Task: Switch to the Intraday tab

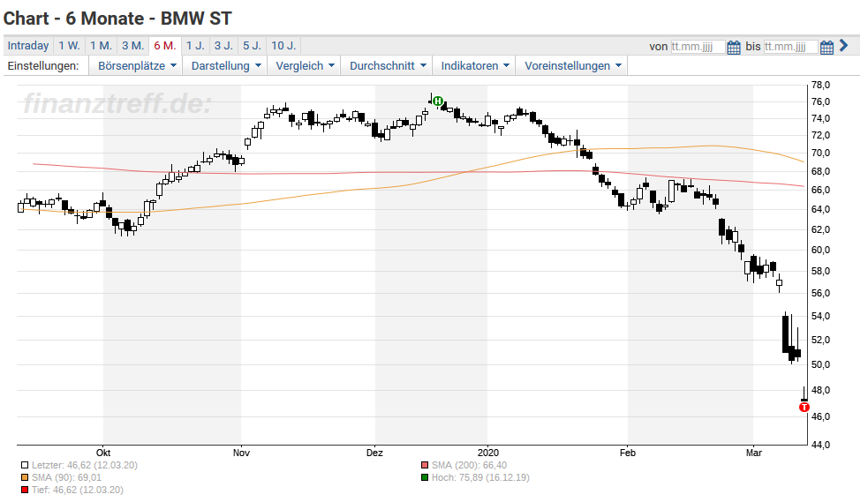Action: (x=28, y=45)
